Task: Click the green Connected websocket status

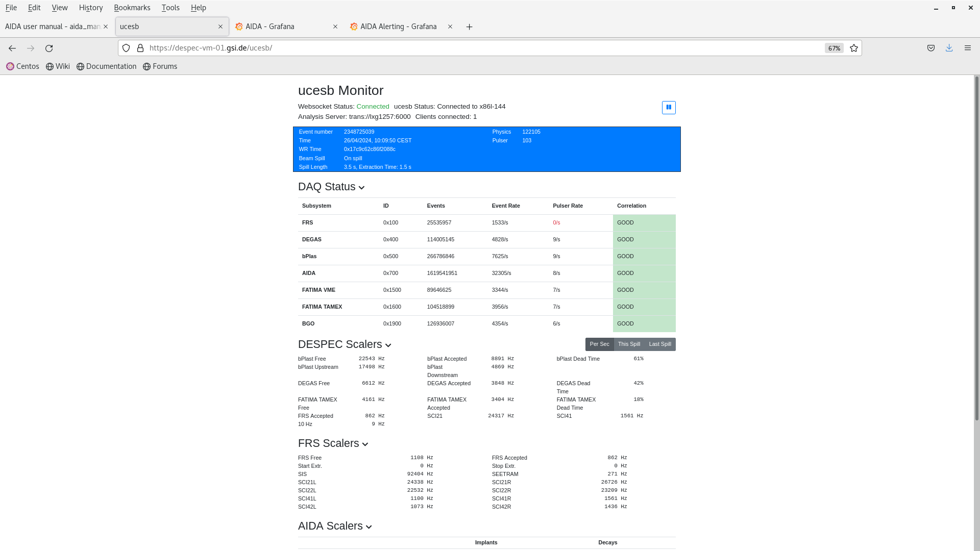Action: coord(373,107)
